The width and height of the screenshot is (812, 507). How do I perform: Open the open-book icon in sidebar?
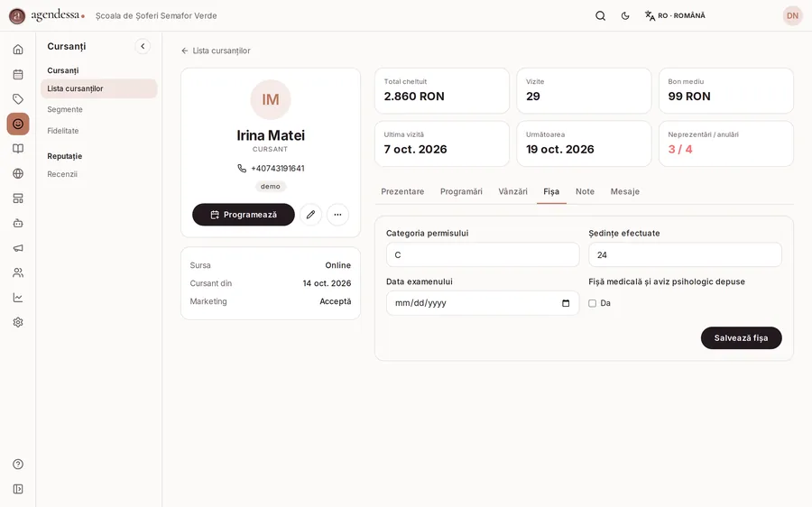[x=18, y=149]
